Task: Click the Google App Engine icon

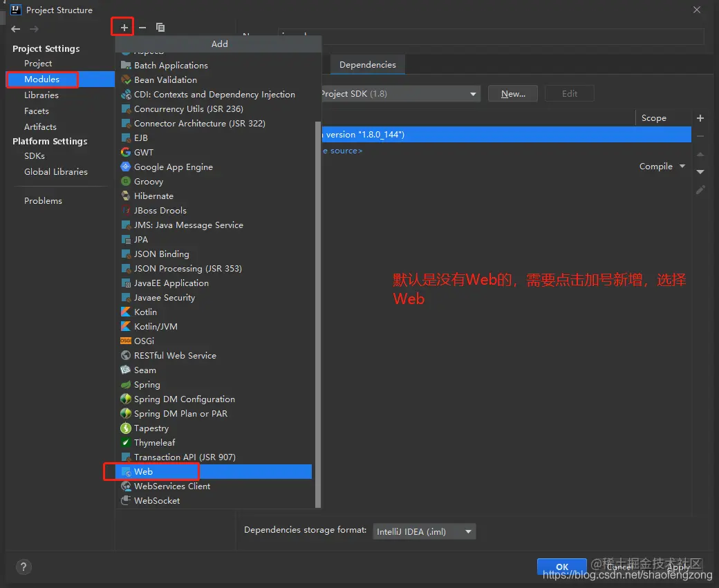Action: point(126,167)
